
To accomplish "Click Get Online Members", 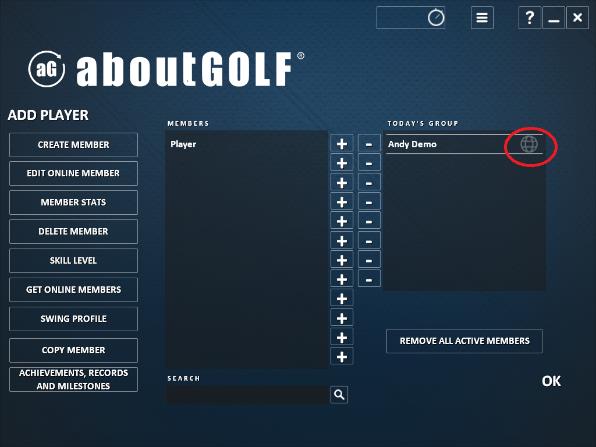I will [x=73, y=289].
